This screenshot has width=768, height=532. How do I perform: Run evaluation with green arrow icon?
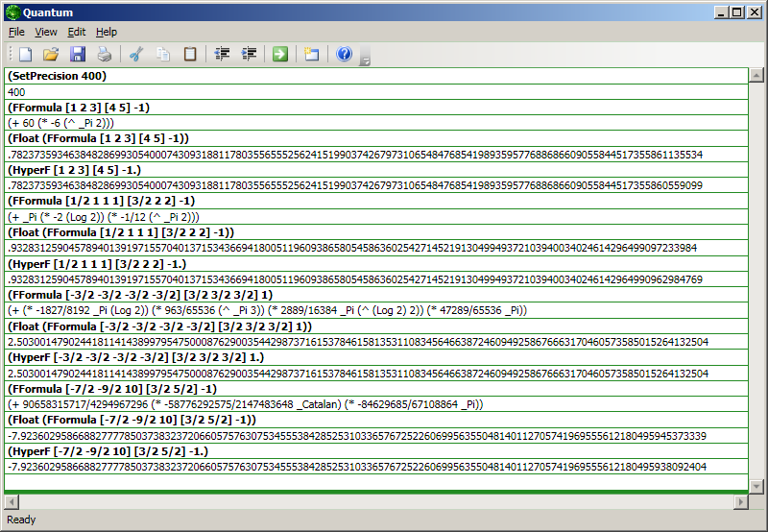[279, 54]
